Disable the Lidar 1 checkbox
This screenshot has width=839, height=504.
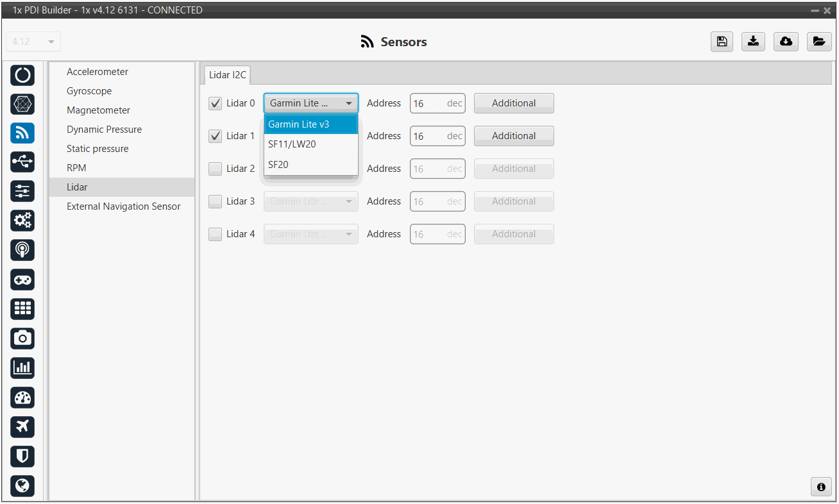pyautogui.click(x=216, y=136)
